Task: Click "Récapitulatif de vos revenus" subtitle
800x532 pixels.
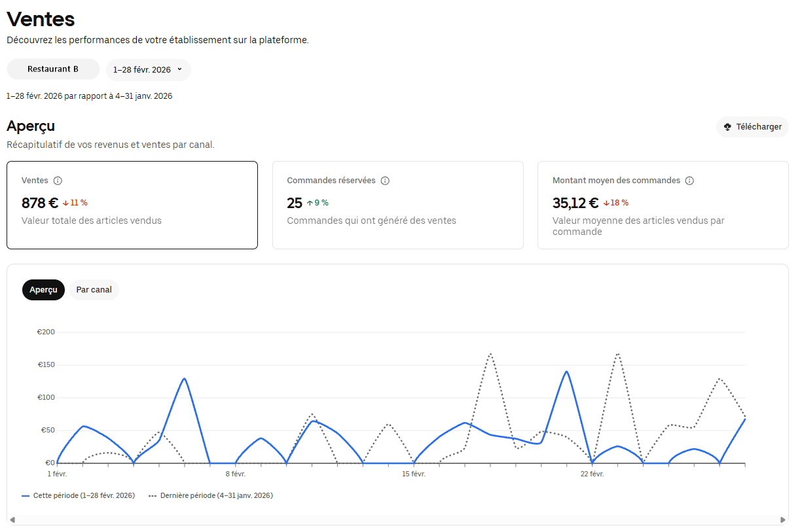Action: click(111, 145)
